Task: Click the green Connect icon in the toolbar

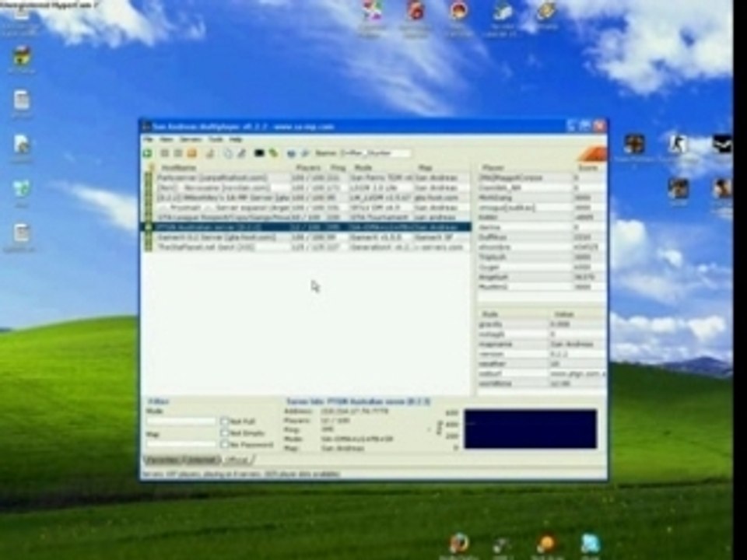Action: pos(148,153)
